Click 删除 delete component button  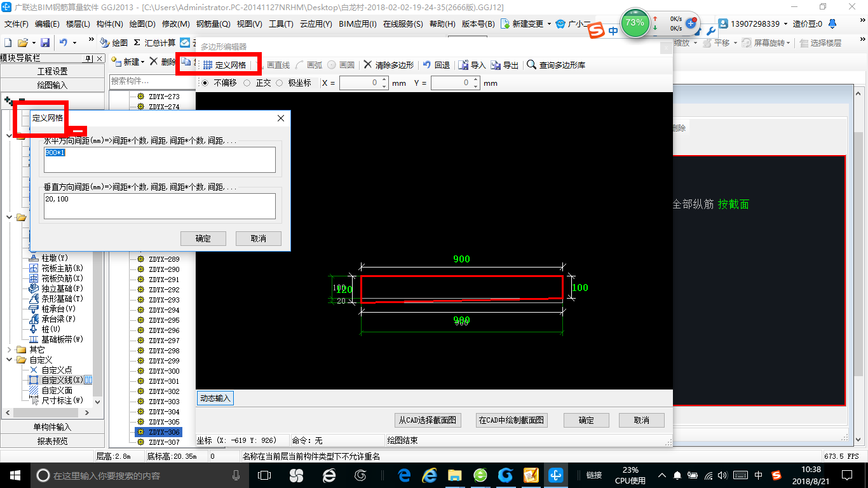163,62
